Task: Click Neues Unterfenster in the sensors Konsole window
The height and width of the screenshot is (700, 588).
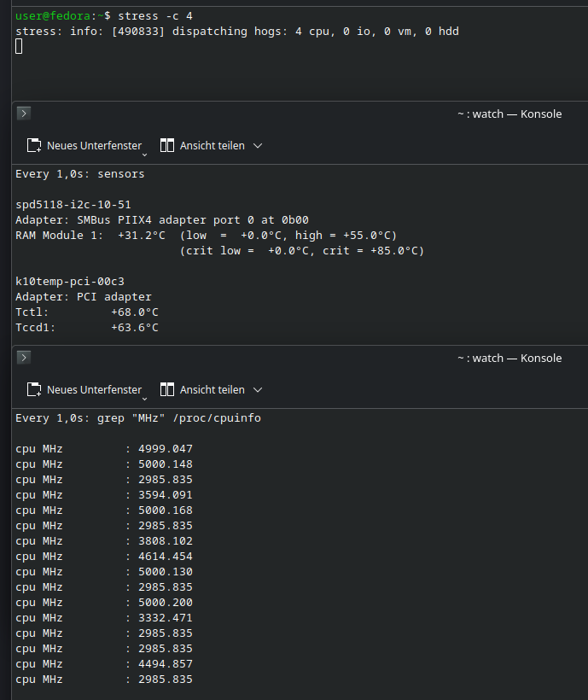Action: (84, 145)
